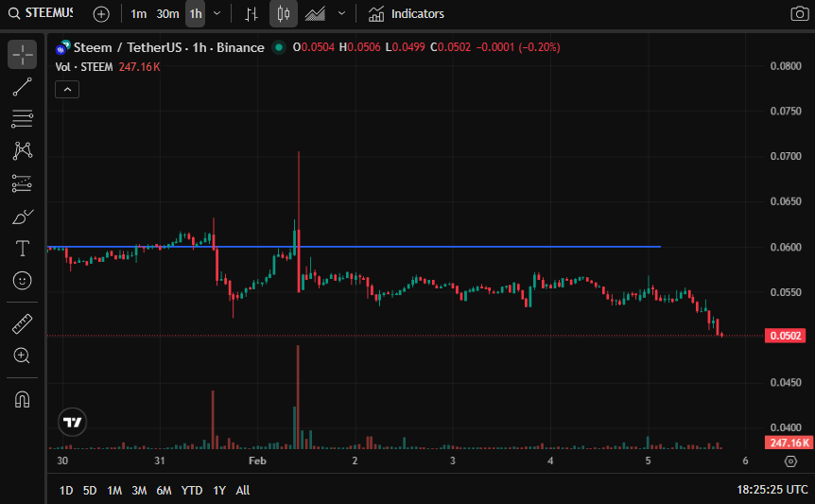Take a chart snapshot with camera icon
The image size is (815, 504).
(x=800, y=14)
